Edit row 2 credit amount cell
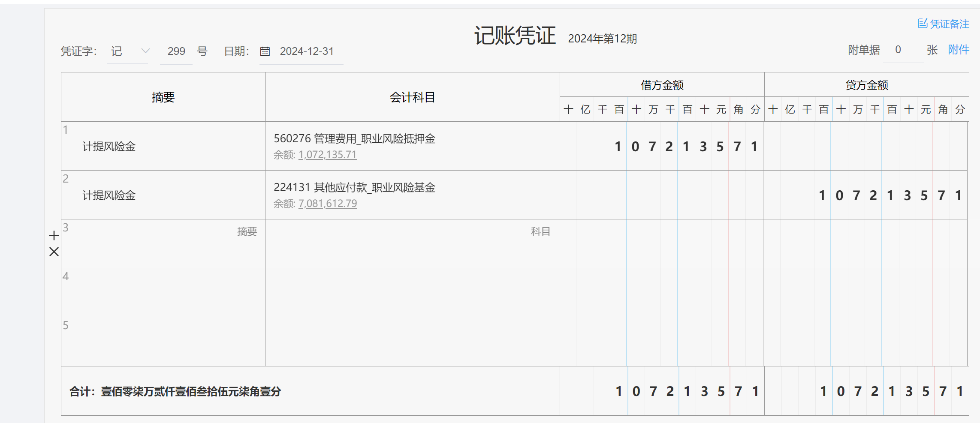The width and height of the screenshot is (980, 423). (865, 195)
